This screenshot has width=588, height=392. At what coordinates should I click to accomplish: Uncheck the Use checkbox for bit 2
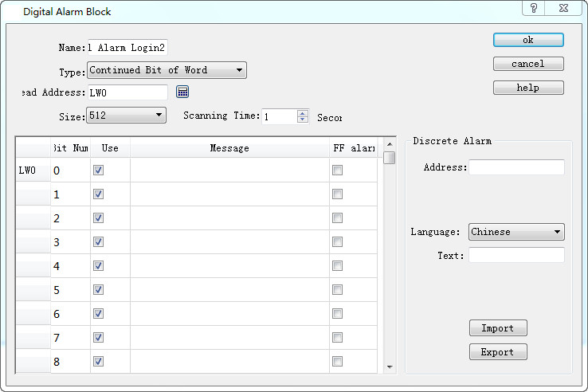point(98,218)
